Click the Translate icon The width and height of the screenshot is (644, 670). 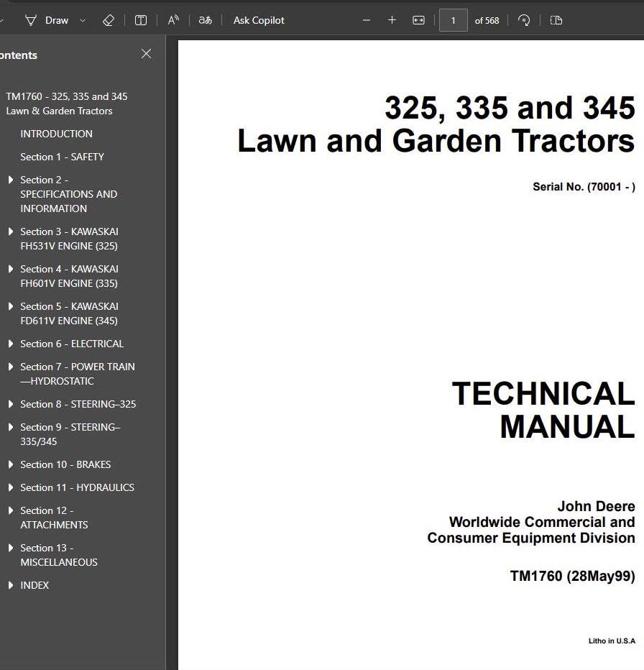[x=206, y=20]
